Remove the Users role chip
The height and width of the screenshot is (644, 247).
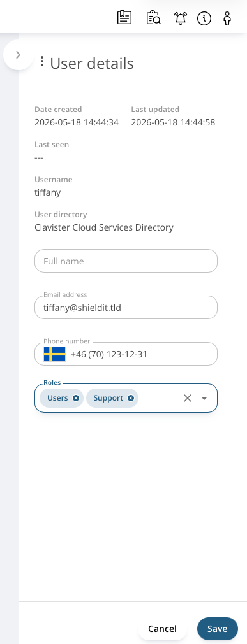(x=76, y=398)
